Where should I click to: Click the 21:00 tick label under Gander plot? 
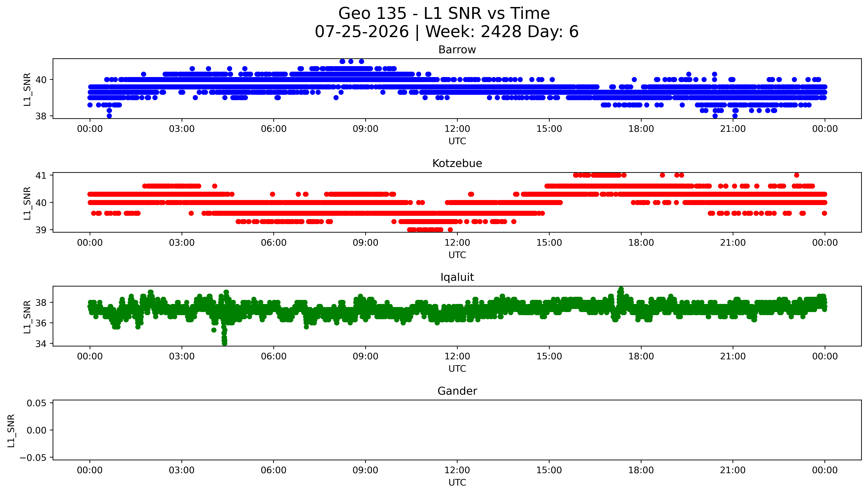733,470
